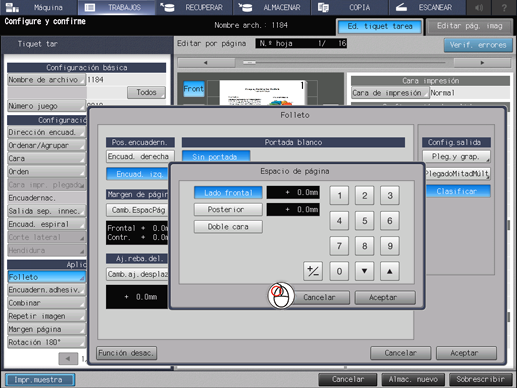Image resolution: width=517 pixels, height=388 pixels.
Task: Tap keypad digit 3
Action: pos(390,195)
